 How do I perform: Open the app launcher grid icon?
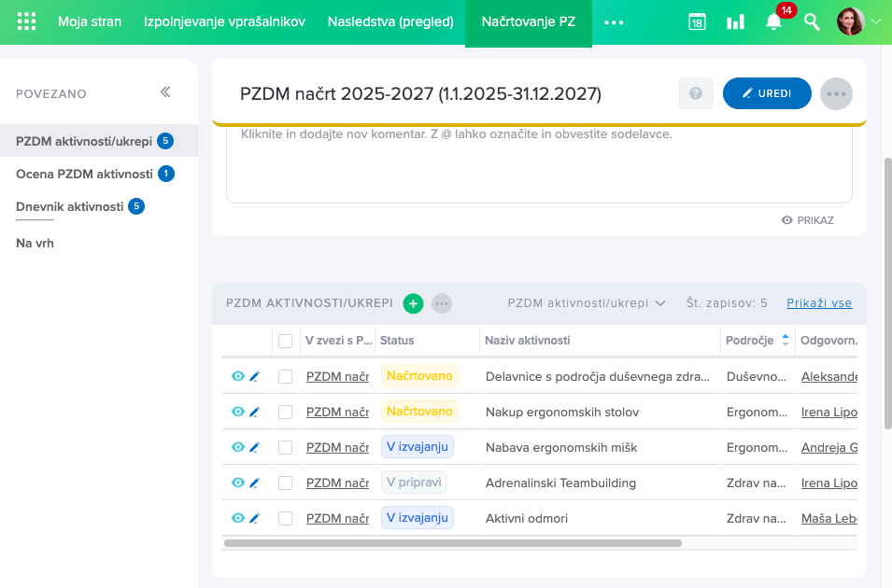27,21
